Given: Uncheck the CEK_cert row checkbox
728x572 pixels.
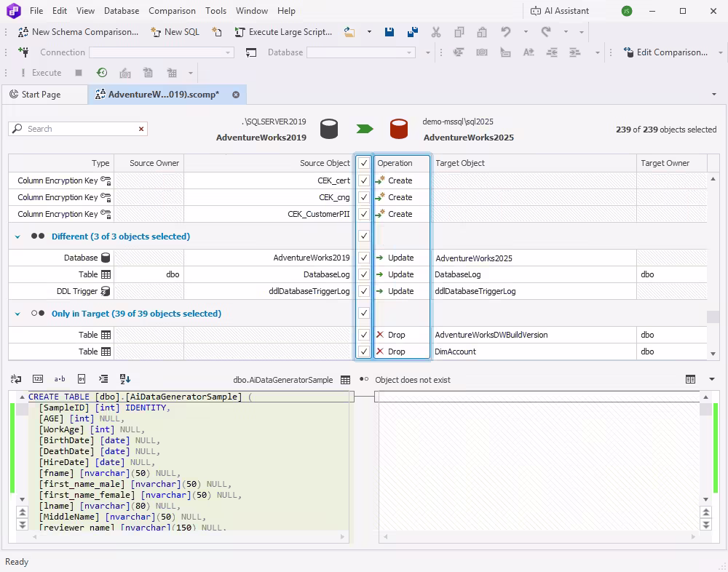Looking at the screenshot, I should 364,180.
